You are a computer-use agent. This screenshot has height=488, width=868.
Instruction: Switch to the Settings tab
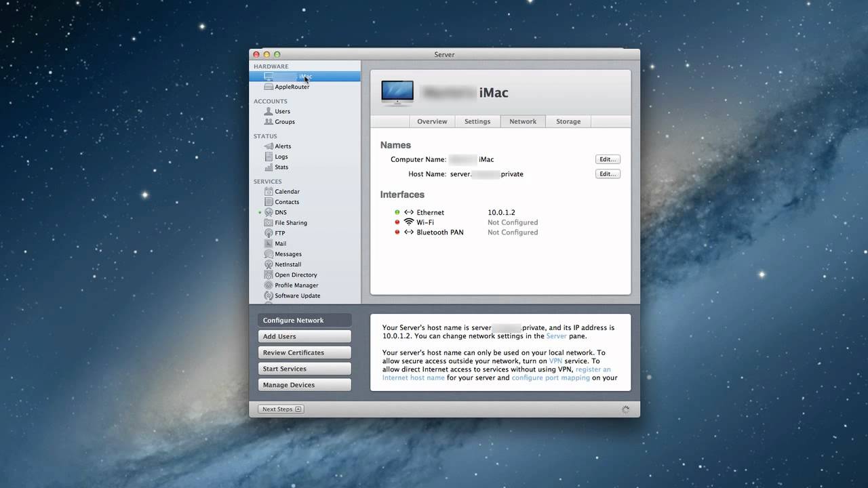tap(477, 121)
